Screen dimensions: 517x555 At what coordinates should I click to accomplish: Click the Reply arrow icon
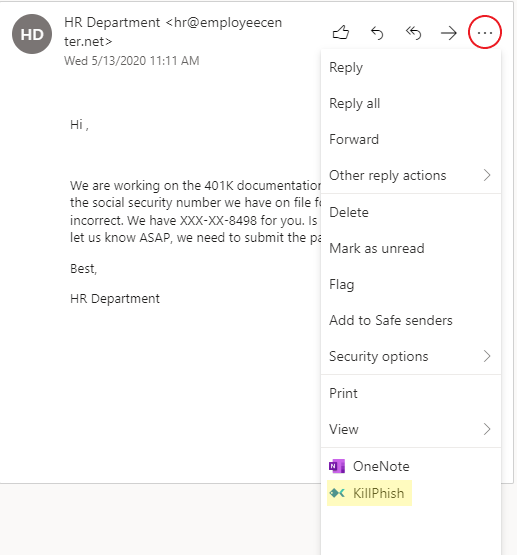pos(377,33)
